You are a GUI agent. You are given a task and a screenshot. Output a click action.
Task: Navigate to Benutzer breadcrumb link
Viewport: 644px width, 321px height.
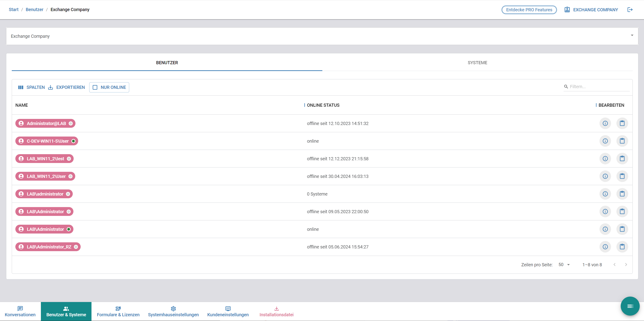point(34,9)
